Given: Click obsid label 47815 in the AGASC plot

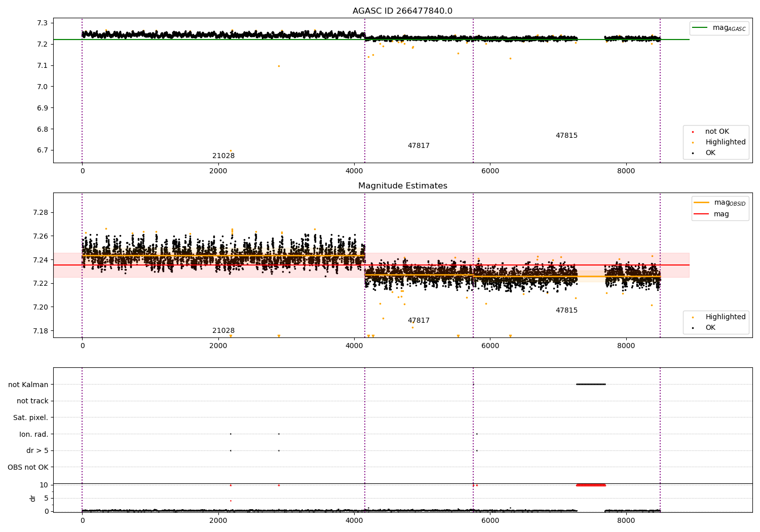Looking at the screenshot, I should (566, 136).
